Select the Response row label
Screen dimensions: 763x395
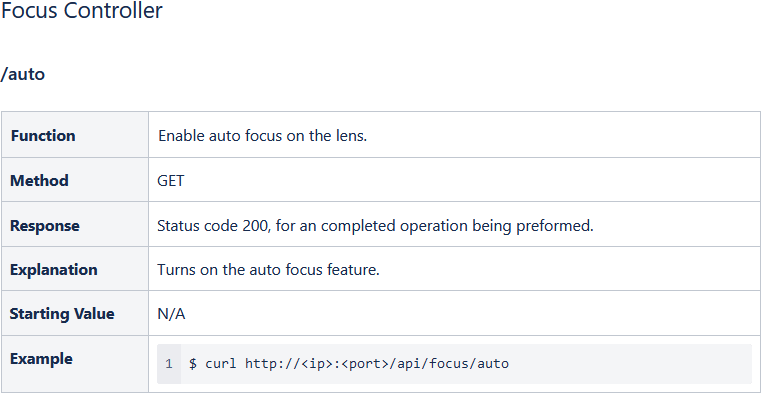pyautogui.click(x=45, y=226)
